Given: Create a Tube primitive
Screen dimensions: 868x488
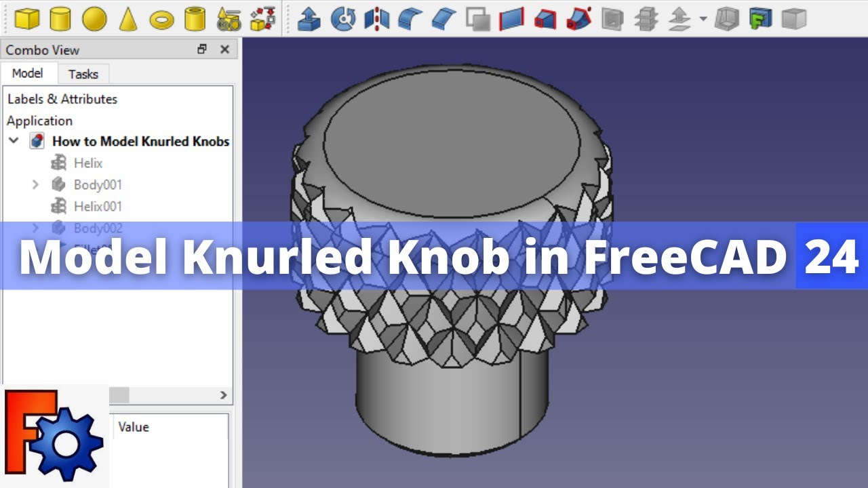Looking at the screenshot, I should click(195, 18).
